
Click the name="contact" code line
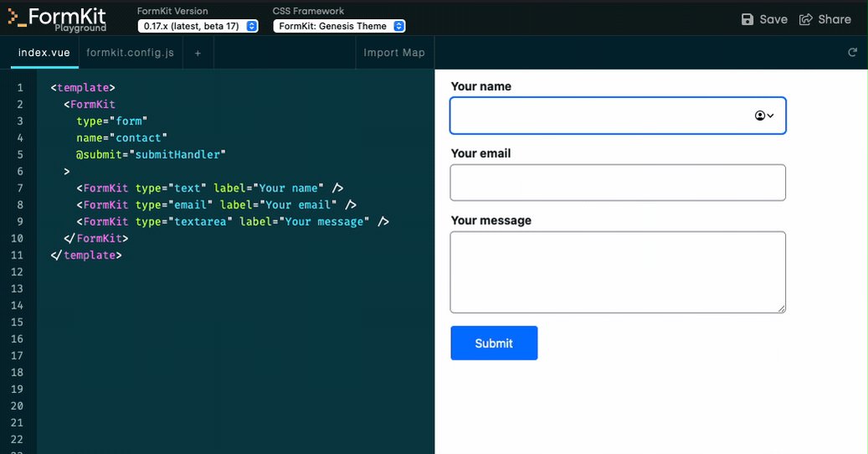click(121, 138)
